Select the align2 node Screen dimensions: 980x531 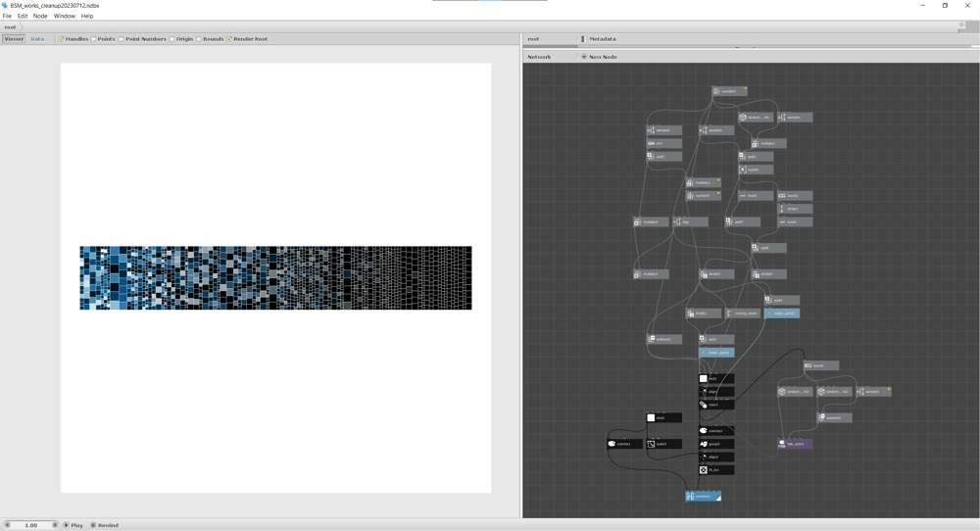click(716, 458)
